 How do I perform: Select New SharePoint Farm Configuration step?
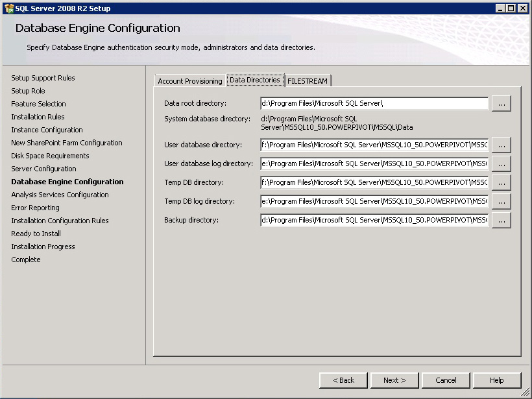(x=67, y=143)
